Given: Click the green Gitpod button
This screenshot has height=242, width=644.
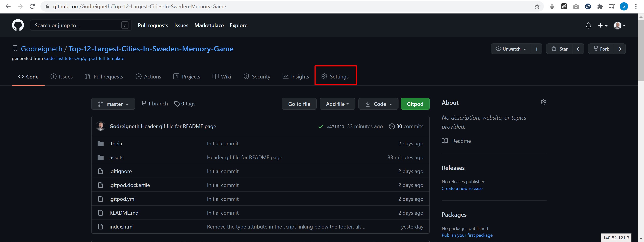Looking at the screenshot, I should tap(415, 104).
